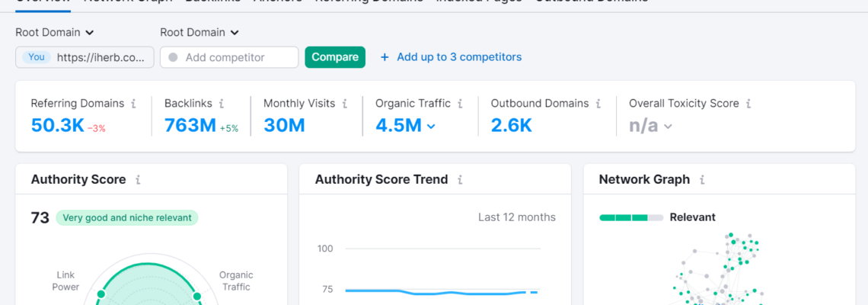The height and width of the screenshot is (305, 868).
Task: Open info icon next to Organic Traffic metric
Action: click(460, 104)
